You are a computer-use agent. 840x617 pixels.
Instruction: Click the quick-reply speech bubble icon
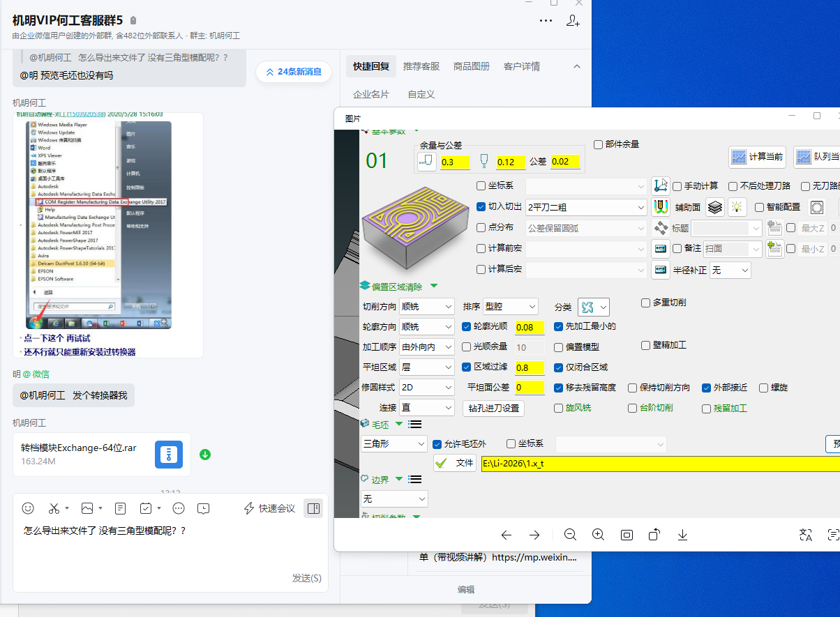(x=204, y=508)
